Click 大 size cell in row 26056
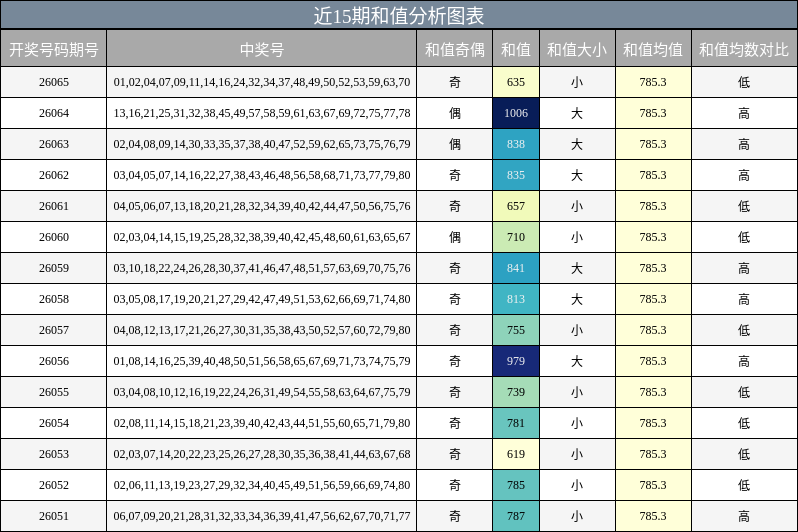Image resolution: width=798 pixels, height=532 pixels. tap(577, 361)
